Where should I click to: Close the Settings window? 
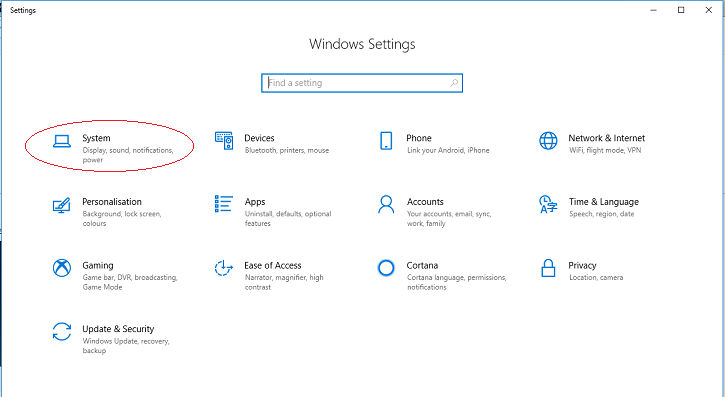coord(709,10)
